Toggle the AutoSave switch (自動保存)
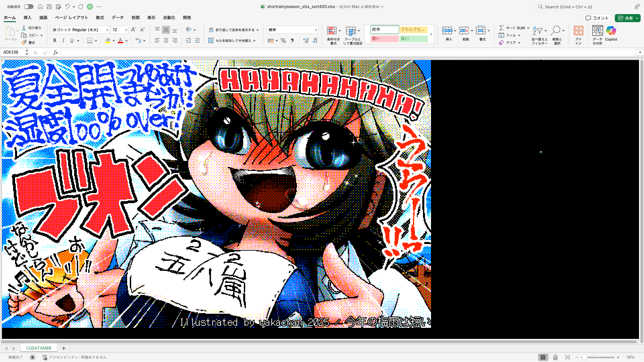This screenshot has width=644, height=362. coord(29,7)
